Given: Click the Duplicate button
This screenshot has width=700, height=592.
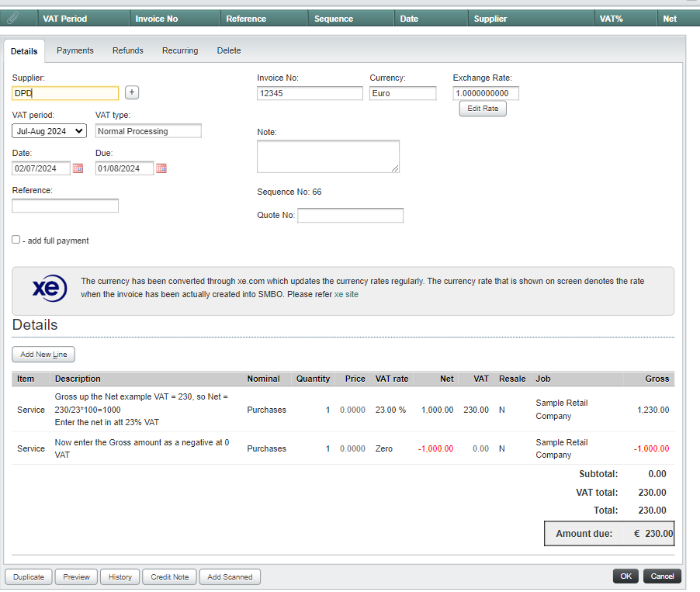Looking at the screenshot, I should 29,576.
